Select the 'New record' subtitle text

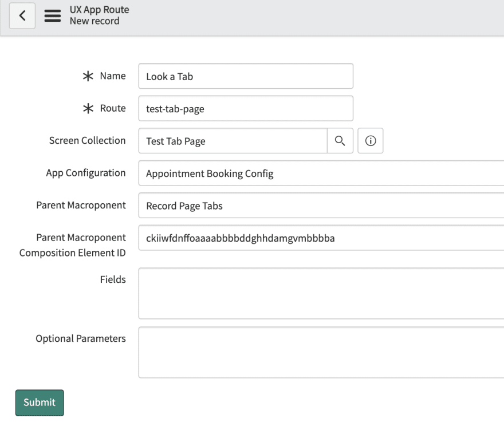[94, 21]
